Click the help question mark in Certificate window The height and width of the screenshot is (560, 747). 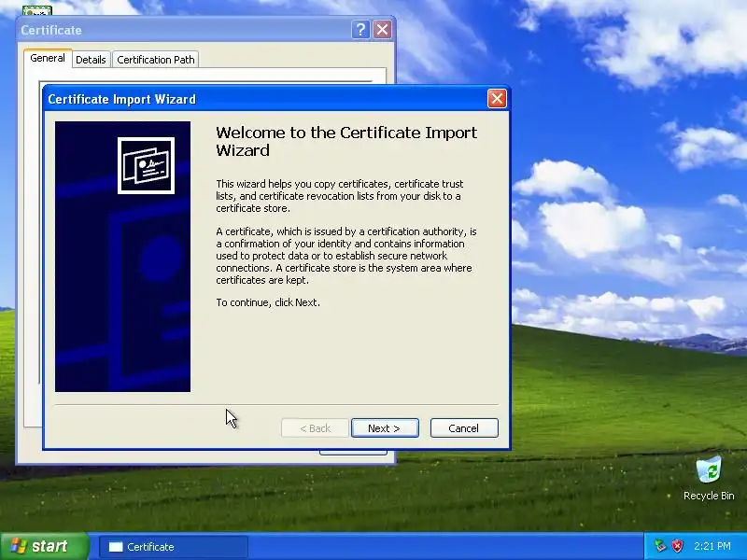(x=360, y=30)
